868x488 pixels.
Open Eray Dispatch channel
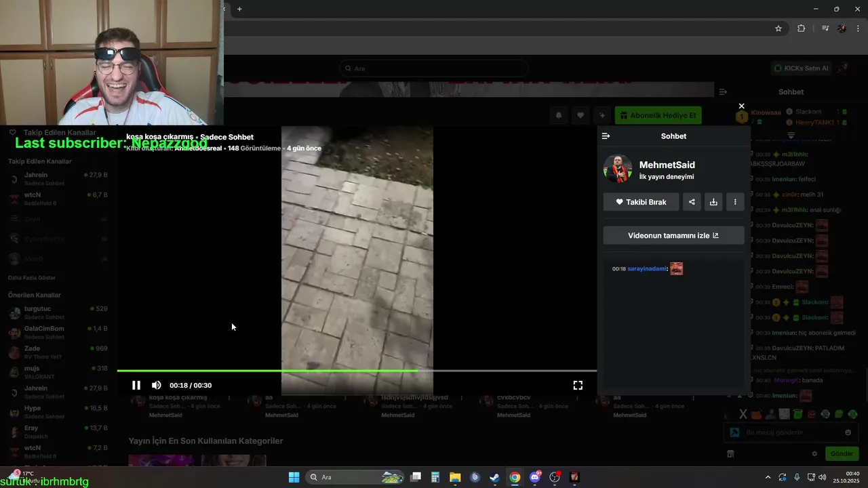pyautogui.click(x=58, y=432)
